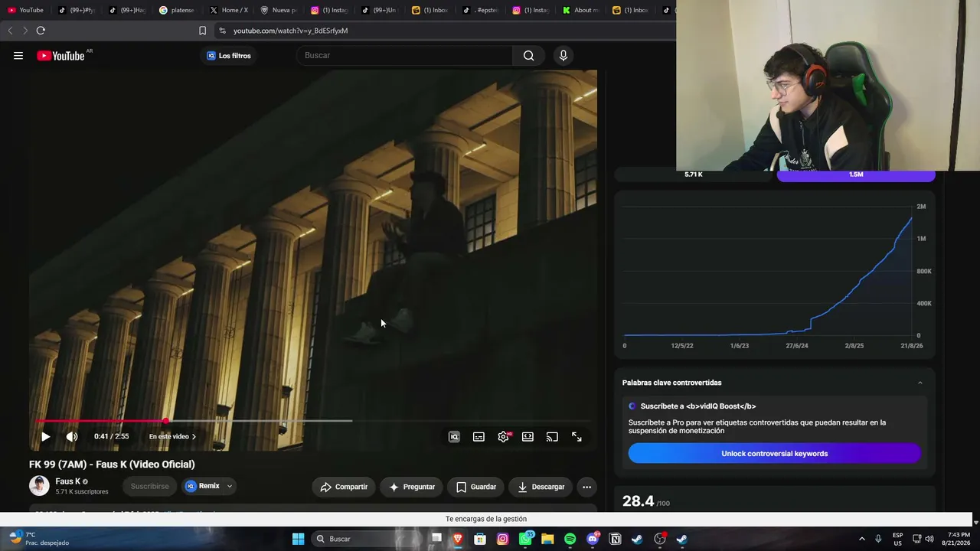Switch to the Home / X tab

[x=228, y=10]
